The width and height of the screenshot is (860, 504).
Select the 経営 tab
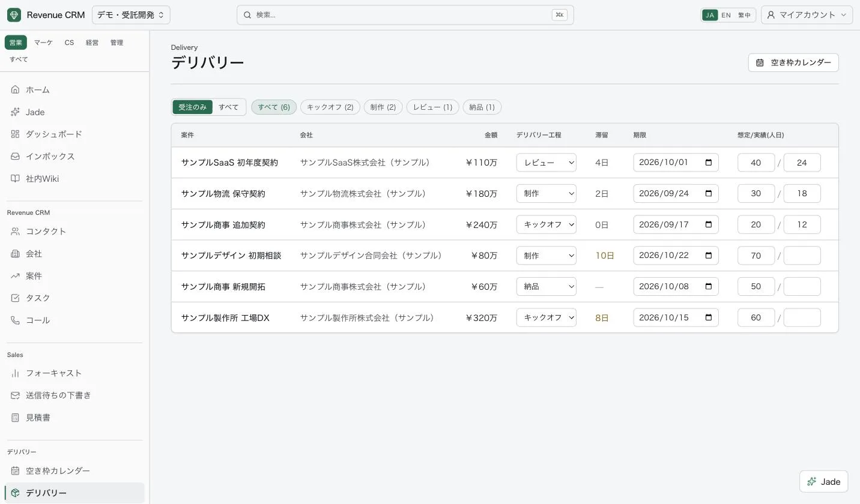92,43
